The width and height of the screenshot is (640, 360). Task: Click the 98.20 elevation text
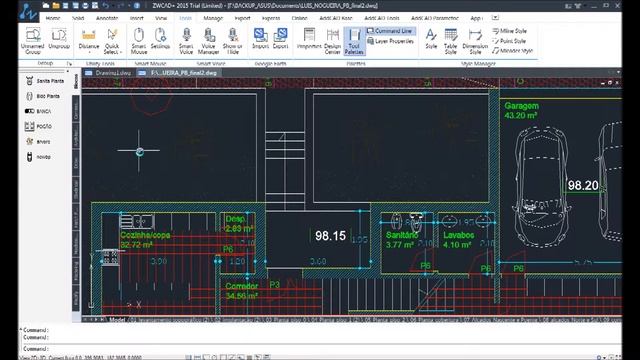tap(583, 185)
